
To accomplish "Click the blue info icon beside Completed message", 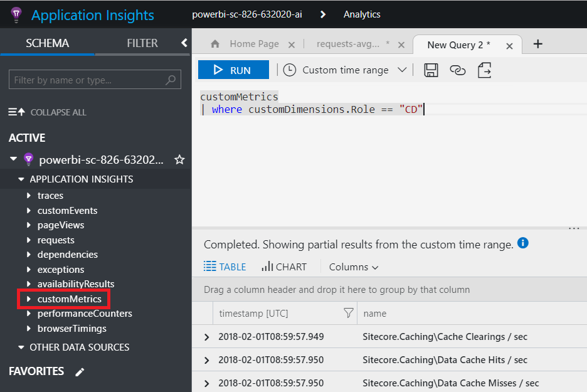I will click(x=522, y=243).
